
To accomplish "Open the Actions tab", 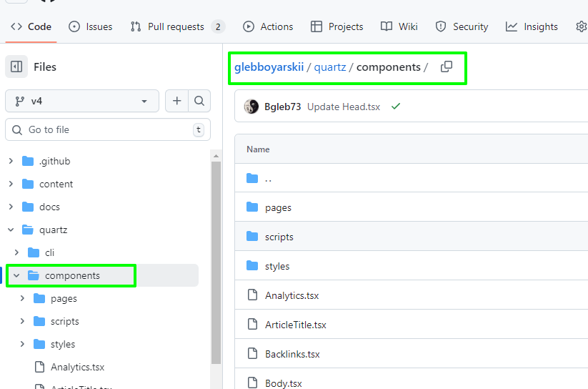I will [x=268, y=26].
